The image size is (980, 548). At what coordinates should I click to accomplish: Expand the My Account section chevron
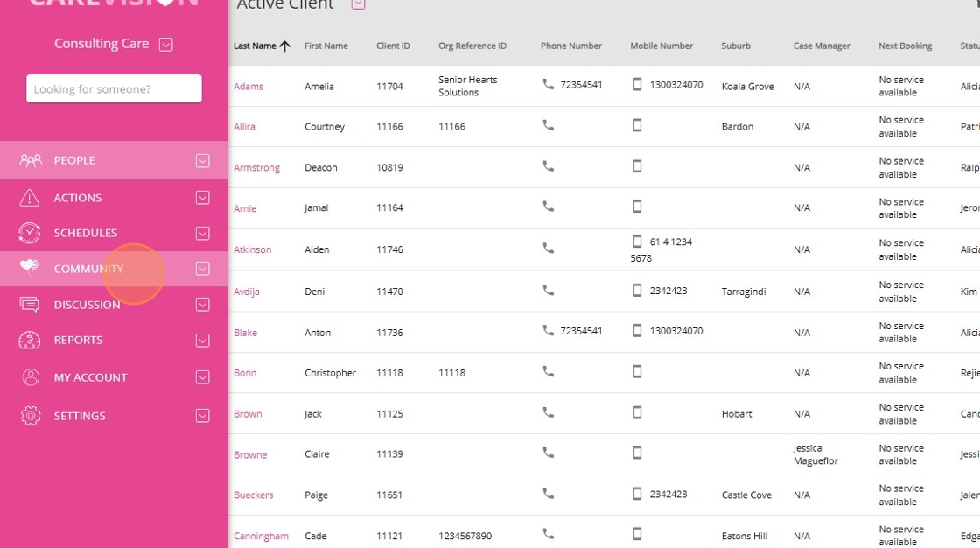202,377
